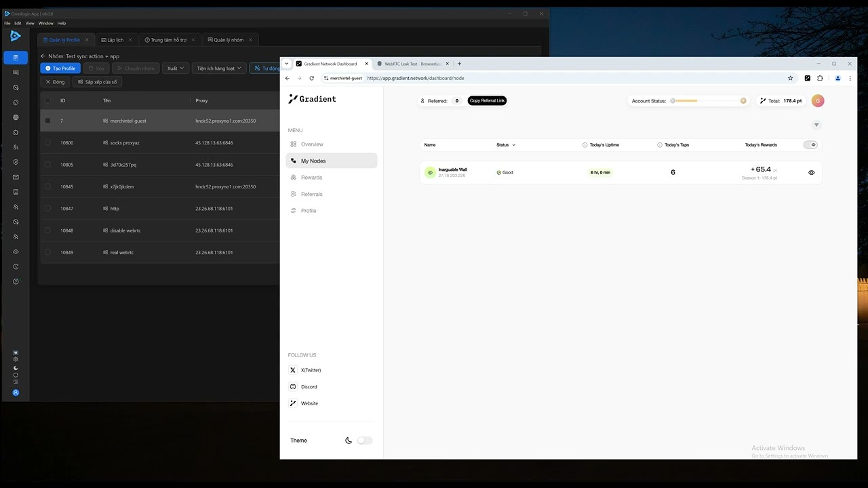
Task: Open Rewards in the Gradient menu
Action: point(311,178)
